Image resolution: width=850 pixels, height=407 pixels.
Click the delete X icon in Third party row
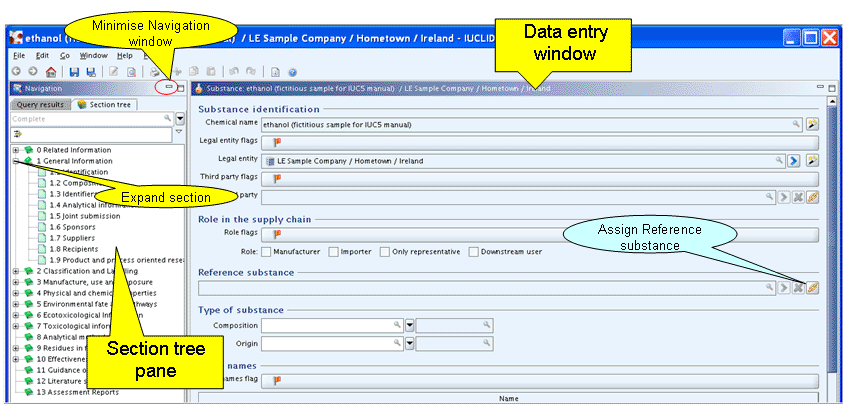tap(798, 197)
